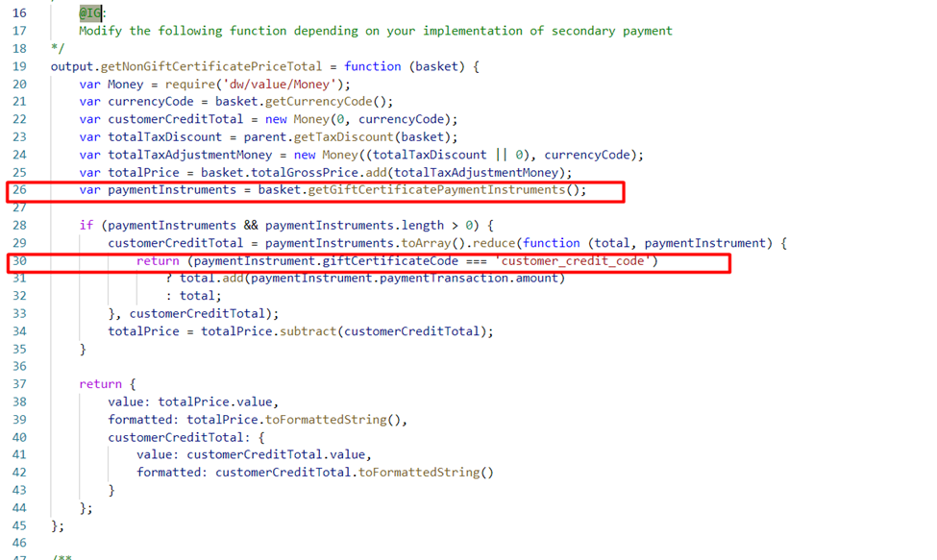Click line number 19 in the gutter
937x560 pixels.
point(19,66)
